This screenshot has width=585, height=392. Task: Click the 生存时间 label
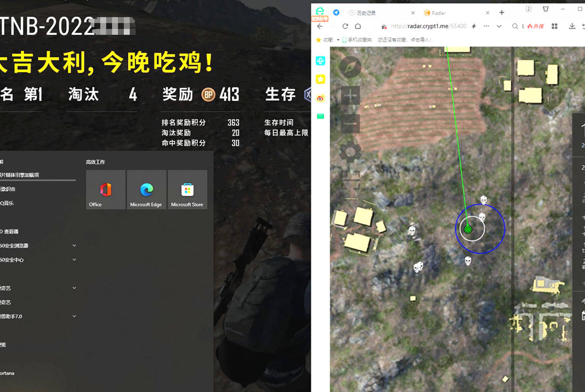tap(279, 122)
